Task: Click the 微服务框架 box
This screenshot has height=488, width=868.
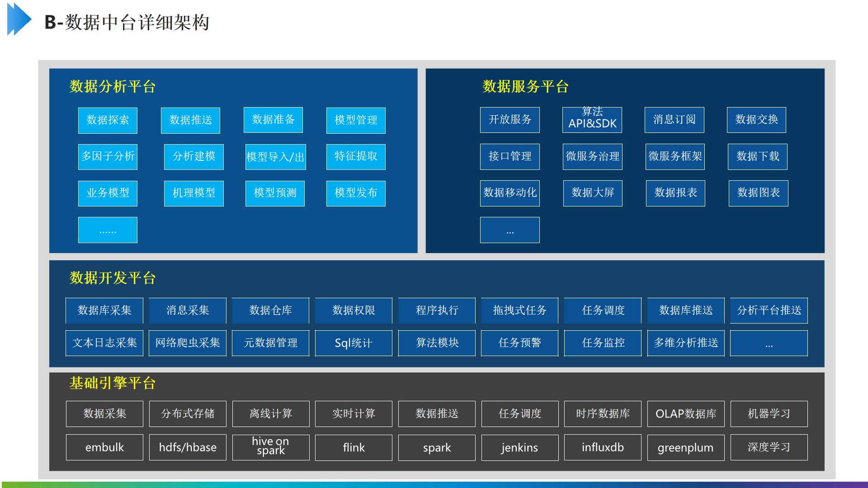Action: tap(675, 157)
